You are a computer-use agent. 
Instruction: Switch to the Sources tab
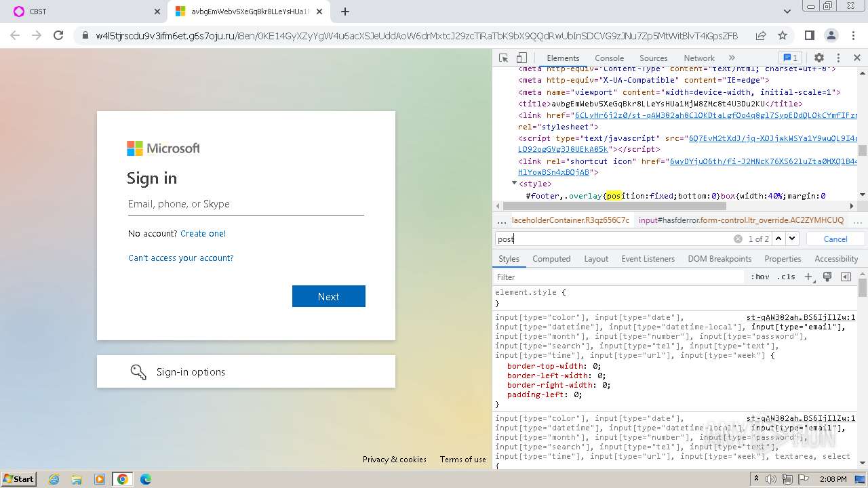(653, 58)
